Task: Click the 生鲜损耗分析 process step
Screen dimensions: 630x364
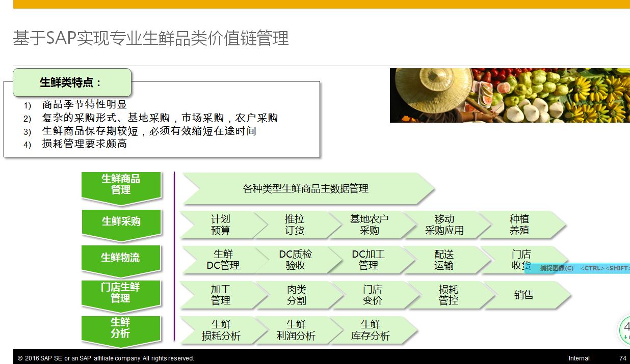Action: tap(223, 330)
